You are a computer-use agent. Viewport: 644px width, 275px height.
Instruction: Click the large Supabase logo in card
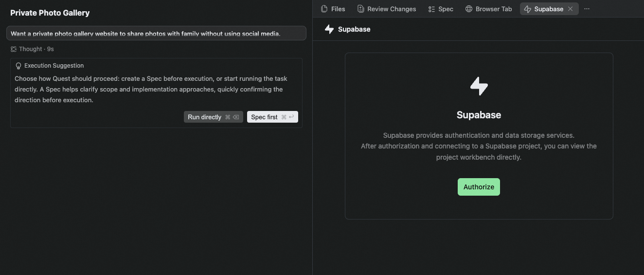click(479, 86)
